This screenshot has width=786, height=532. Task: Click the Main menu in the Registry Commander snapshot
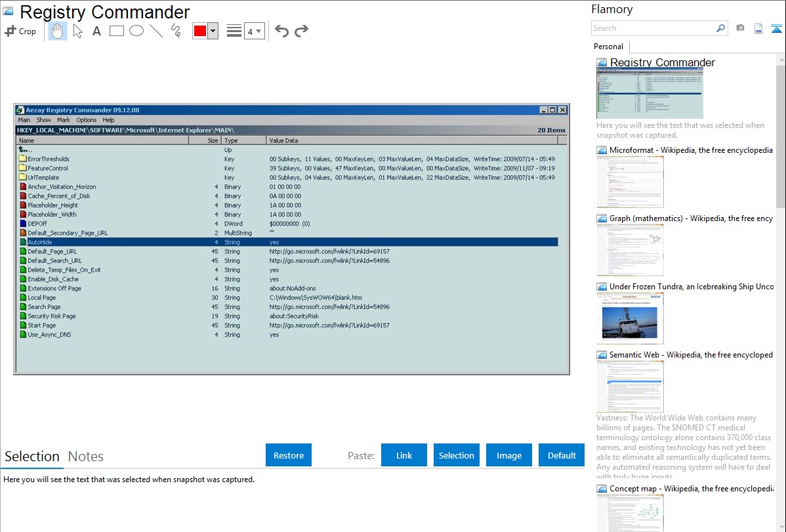pyautogui.click(x=24, y=120)
